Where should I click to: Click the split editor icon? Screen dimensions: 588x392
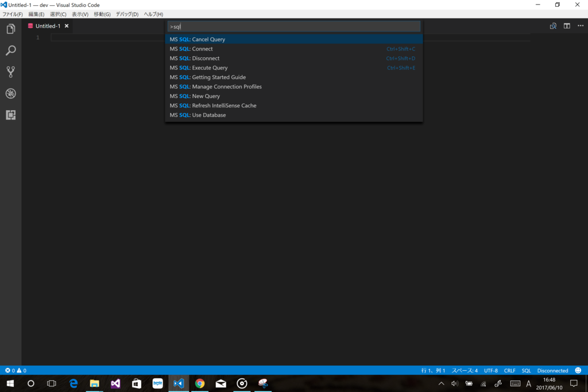(567, 26)
